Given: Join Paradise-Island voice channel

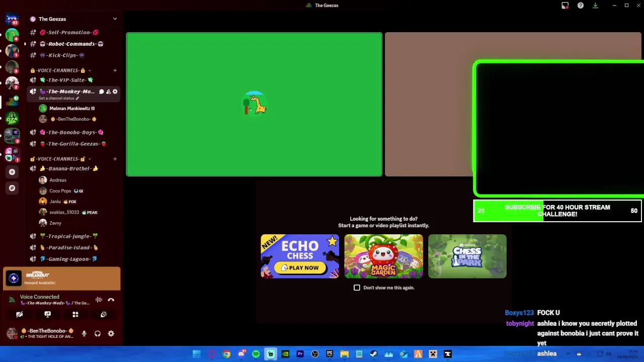Looking at the screenshot, I should click(x=73, y=247).
